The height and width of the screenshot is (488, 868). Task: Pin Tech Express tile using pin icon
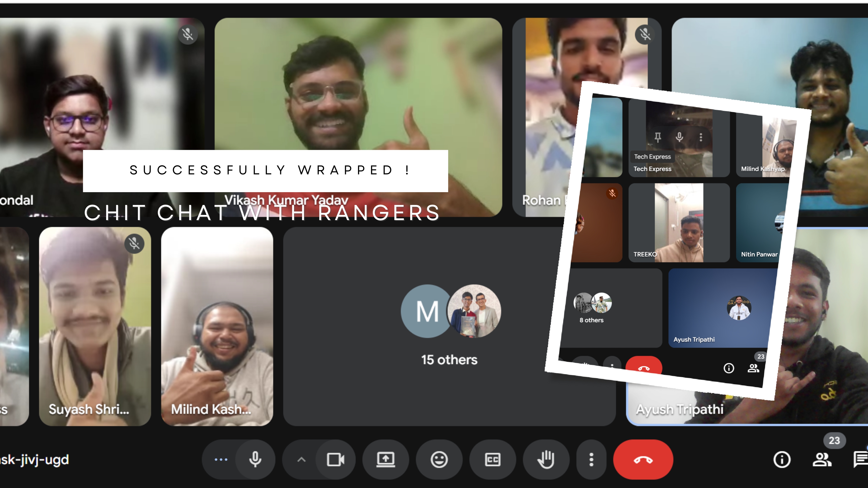(658, 137)
